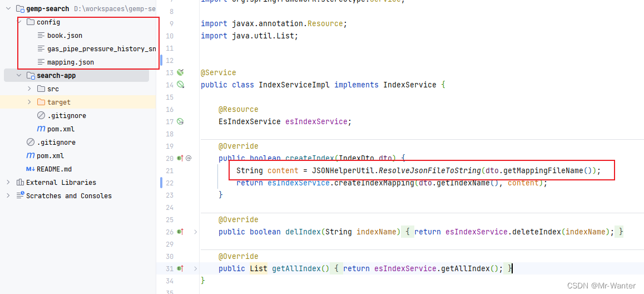
Task: Click the orange target folder icon
Action: coord(41,102)
